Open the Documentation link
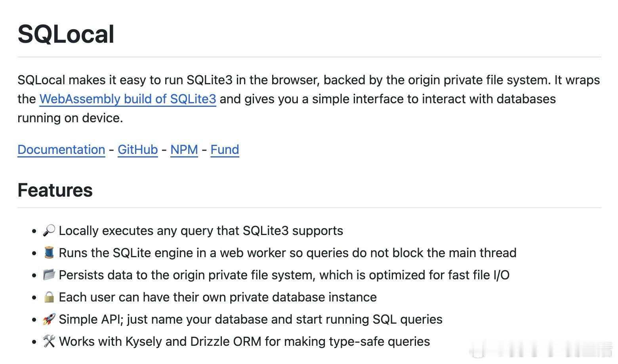This screenshot has height=364, width=618. (61, 150)
